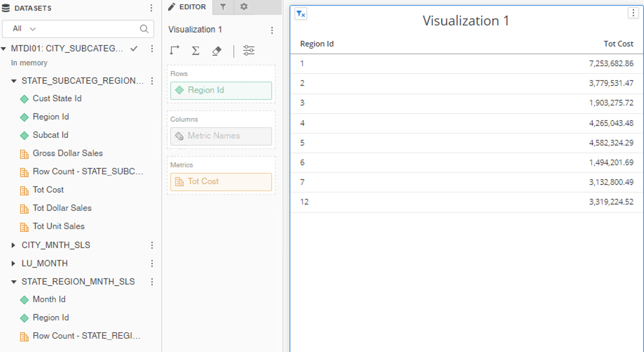This screenshot has width=644, height=352.
Task: Switch to the Editor tab
Action: (x=187, y=7)
